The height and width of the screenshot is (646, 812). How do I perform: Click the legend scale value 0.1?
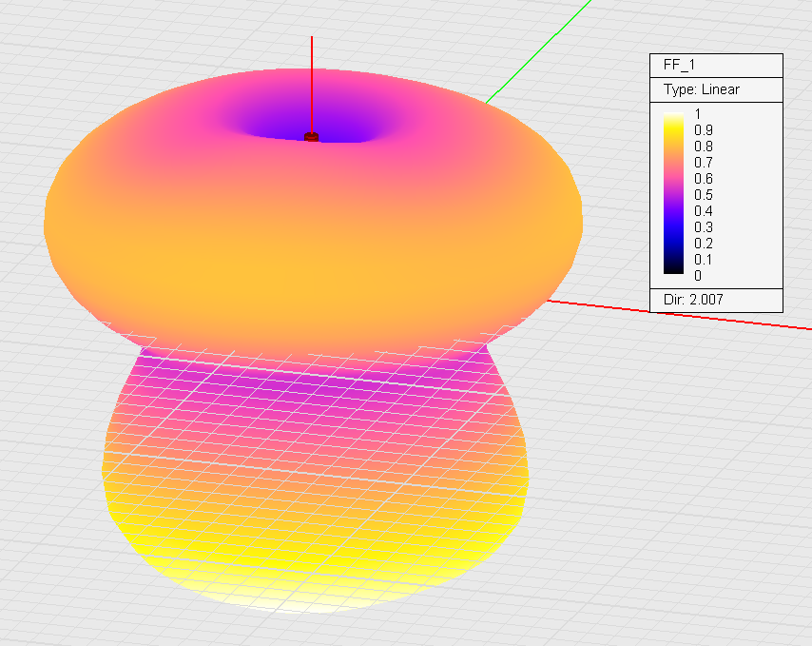tap(704, 259)
